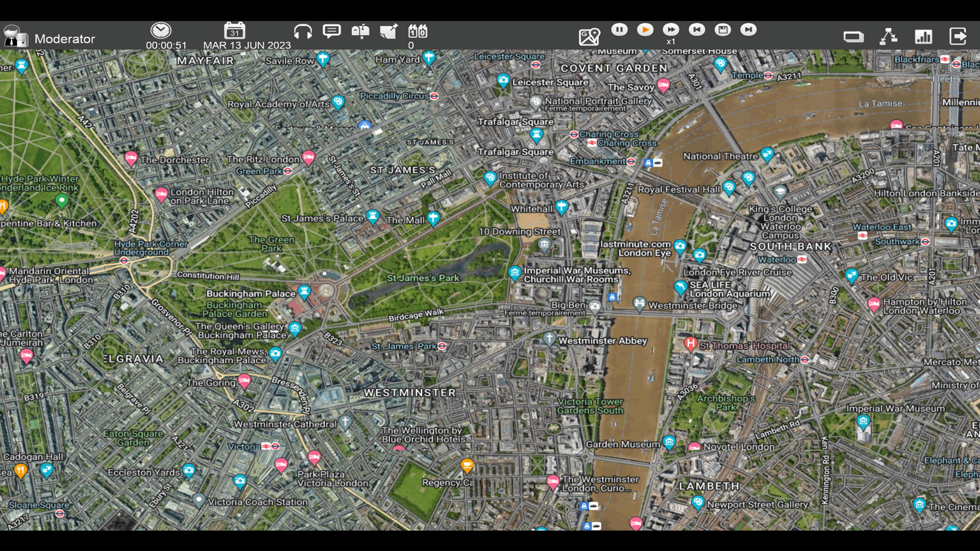Click the WESTMINSTER district label

(410, 393)
